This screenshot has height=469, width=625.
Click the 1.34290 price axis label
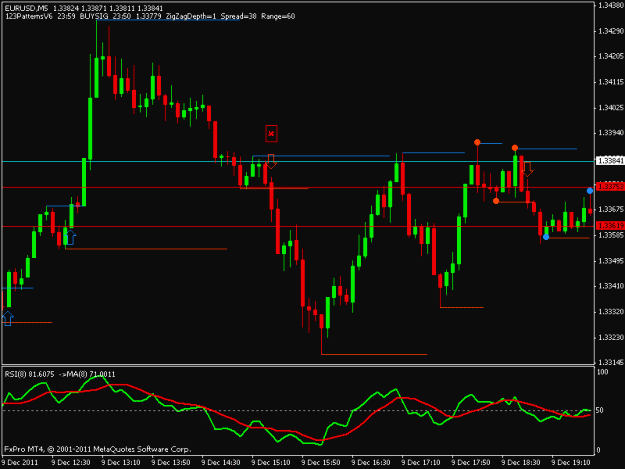[x=611, y=31]
